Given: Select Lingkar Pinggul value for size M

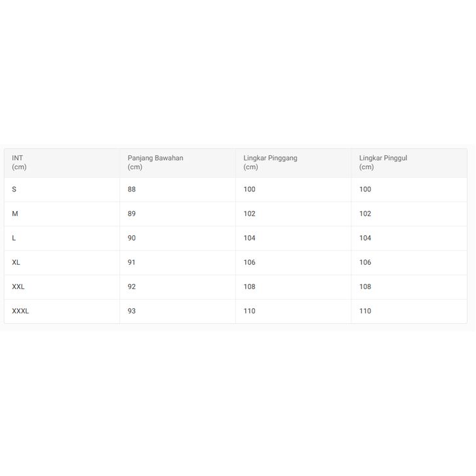Looking at the screenshot, I should tap(365, 214).
